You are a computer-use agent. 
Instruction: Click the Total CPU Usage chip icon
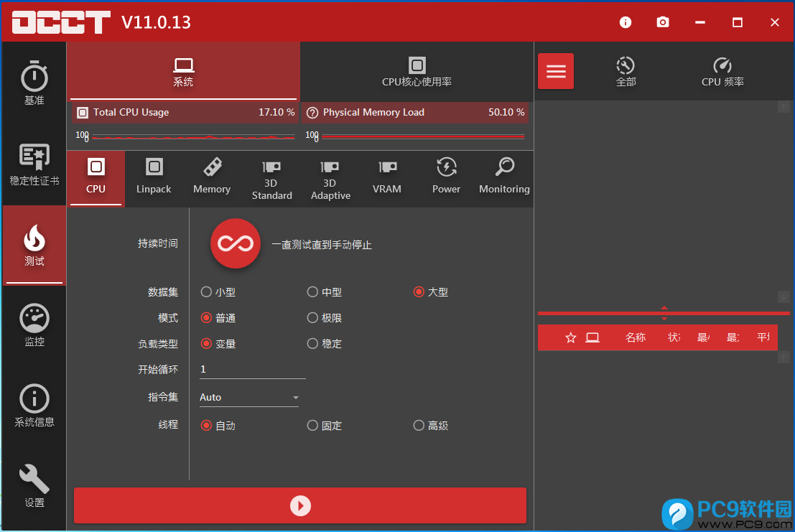(x=83, y=113)
